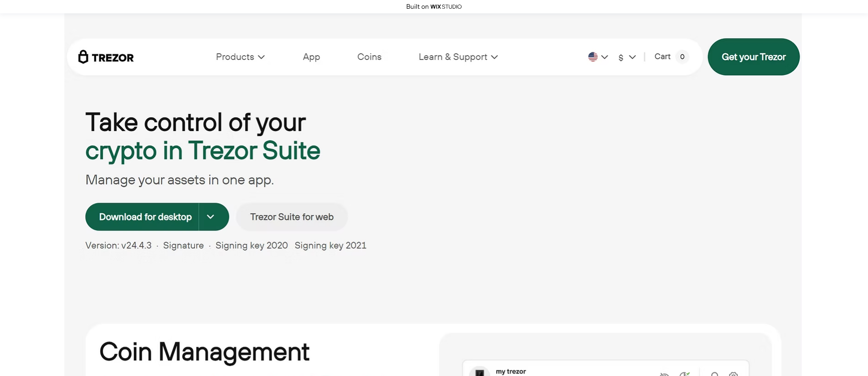
Task: Click the "Version: v24.4.3" text
Action: click(x=119, y=245)
